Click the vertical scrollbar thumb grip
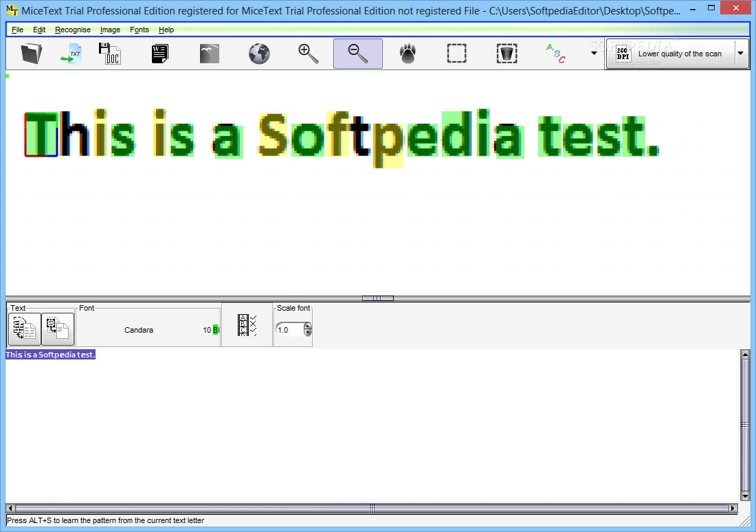The height and width of the screenshot is (532, 756). [x=746, y=425]
